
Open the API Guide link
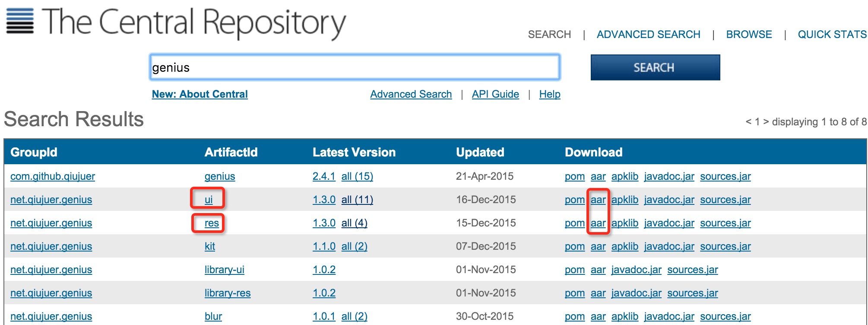click(x=495, y=94)
